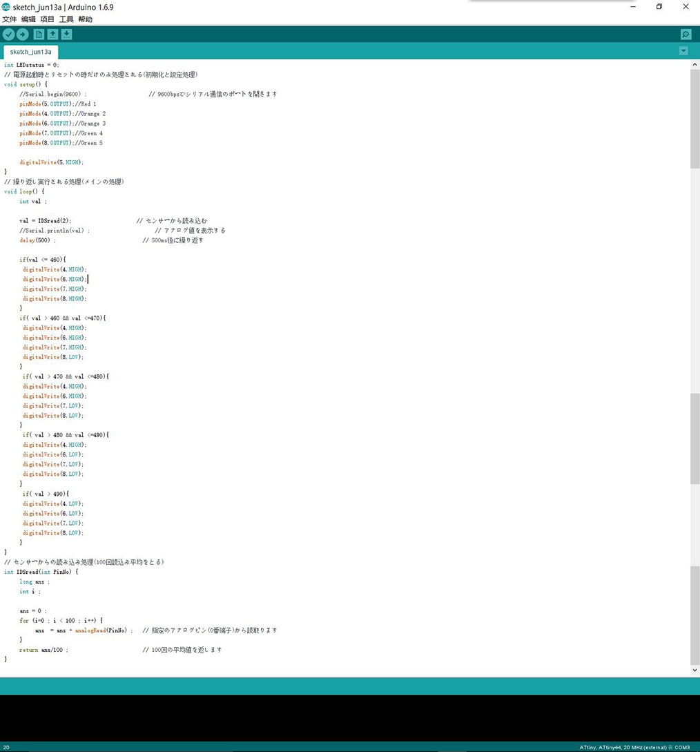
Task: Click 'delay(500) ;' statement
Action: [x=38, y=240]
